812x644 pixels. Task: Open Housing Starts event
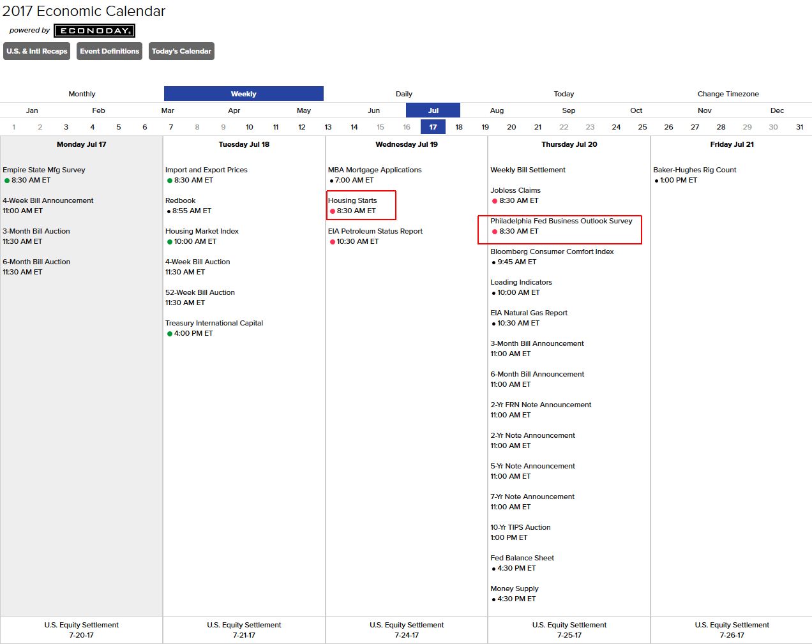point(352,200)
